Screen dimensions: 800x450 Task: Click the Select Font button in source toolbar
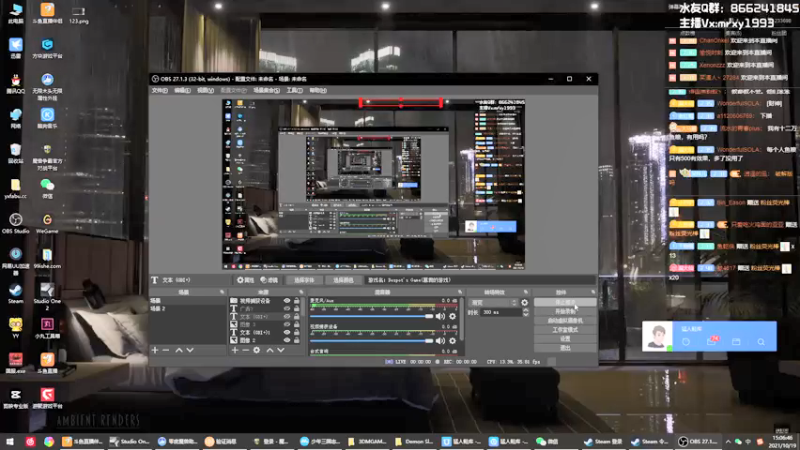(304, 280)
